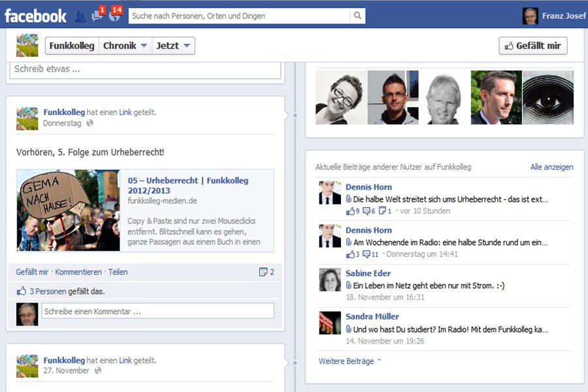Screen dimensions: 588x392
Task: Open the 05 – Urheberrecht article link
Action: click(x=188, y=186)
